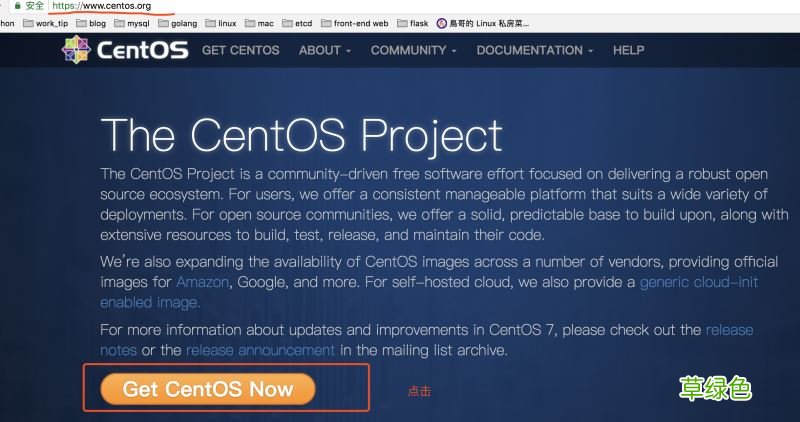This screenshot has width=800, height=422.
Task: Open the work_tip bookmark folder
Action: pos(45,23)
